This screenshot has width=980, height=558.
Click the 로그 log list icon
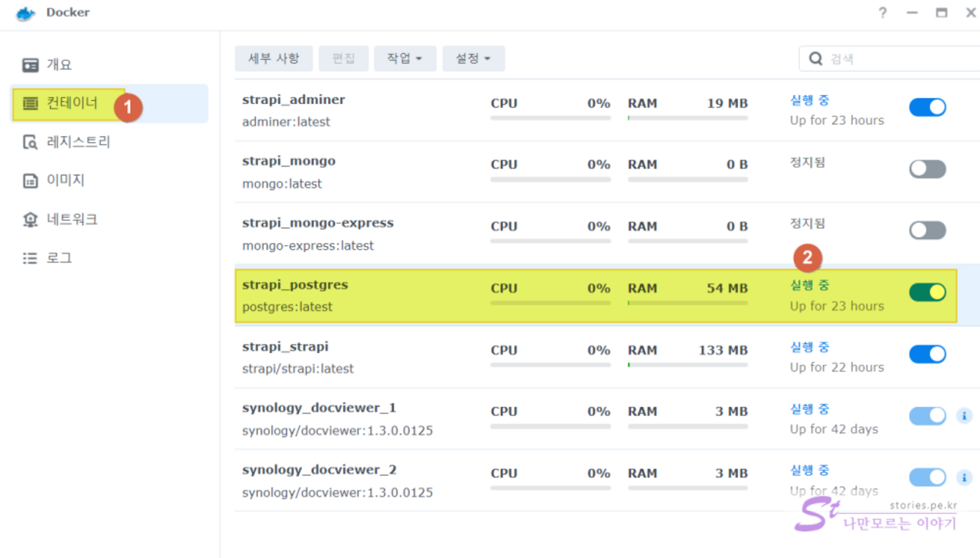click(x=30, y=258)
